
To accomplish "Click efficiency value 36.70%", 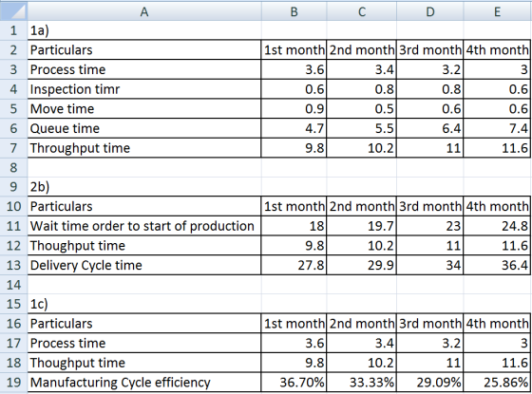I will [294, 383].
